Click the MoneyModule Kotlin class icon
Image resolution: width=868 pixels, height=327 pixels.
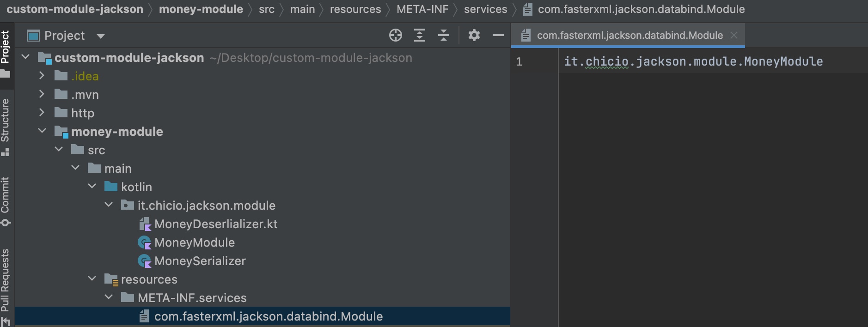click(145, 242)
